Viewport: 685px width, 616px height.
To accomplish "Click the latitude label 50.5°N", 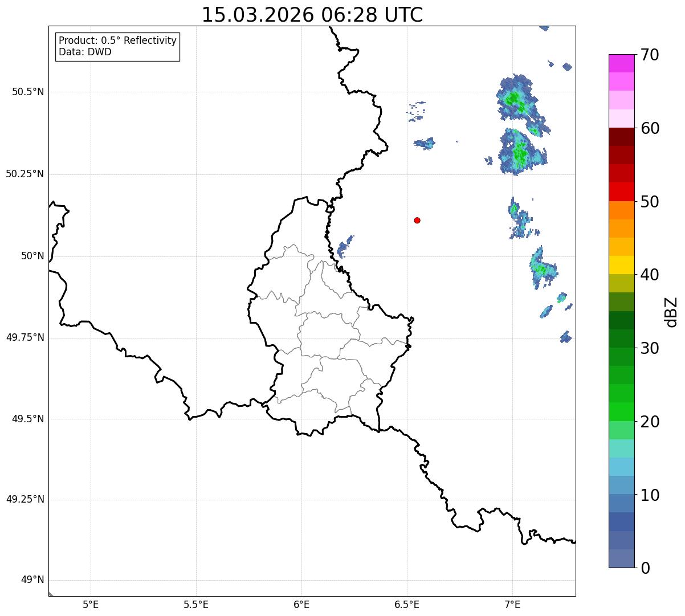I will (28, 92).
